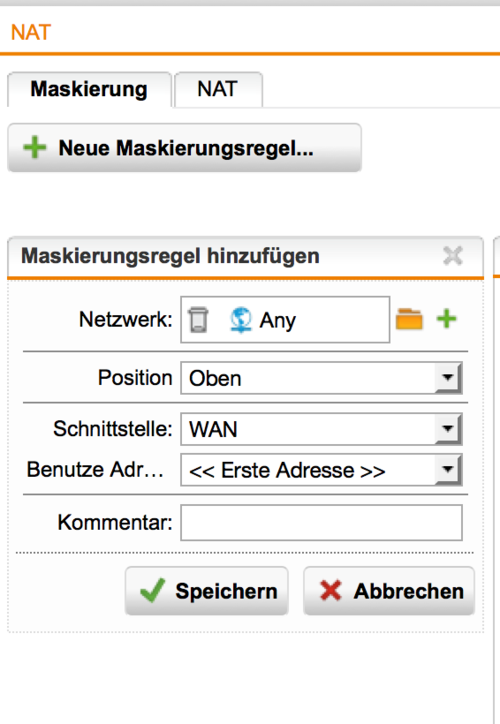
Task: Save the rule with Speichern
Action: (207, 591)
